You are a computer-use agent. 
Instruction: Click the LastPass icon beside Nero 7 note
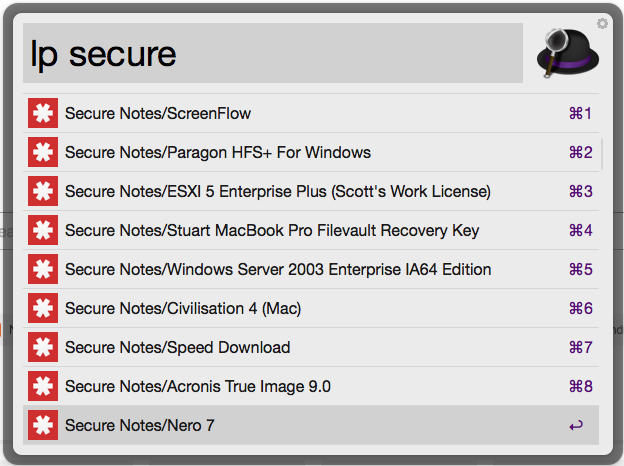click(42, 426)
